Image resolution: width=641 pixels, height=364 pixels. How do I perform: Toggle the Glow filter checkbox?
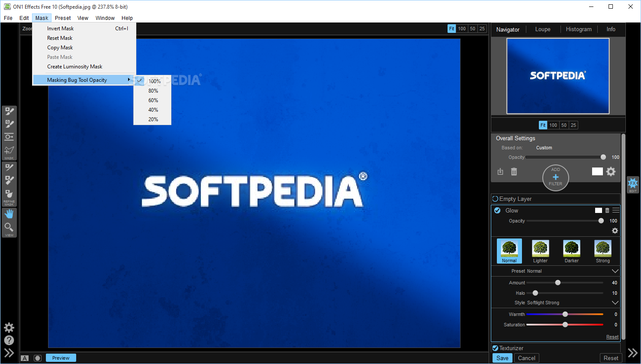tap(497, 210)
